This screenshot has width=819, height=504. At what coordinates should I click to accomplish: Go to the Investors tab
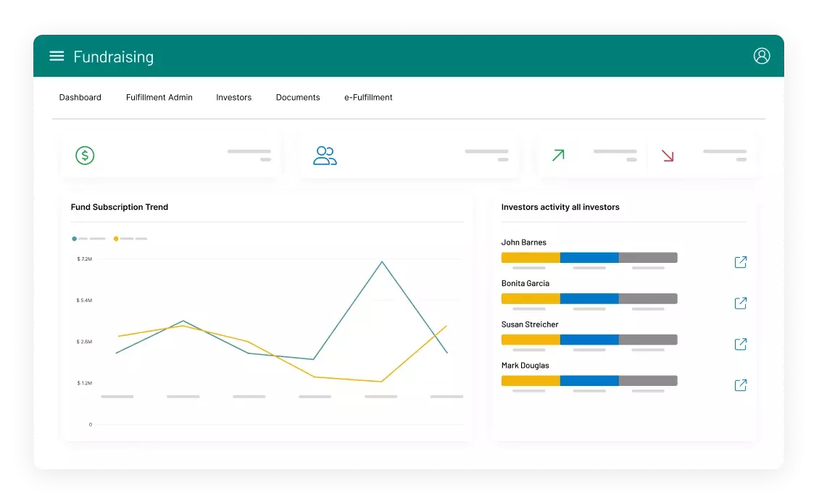[233, 98]
